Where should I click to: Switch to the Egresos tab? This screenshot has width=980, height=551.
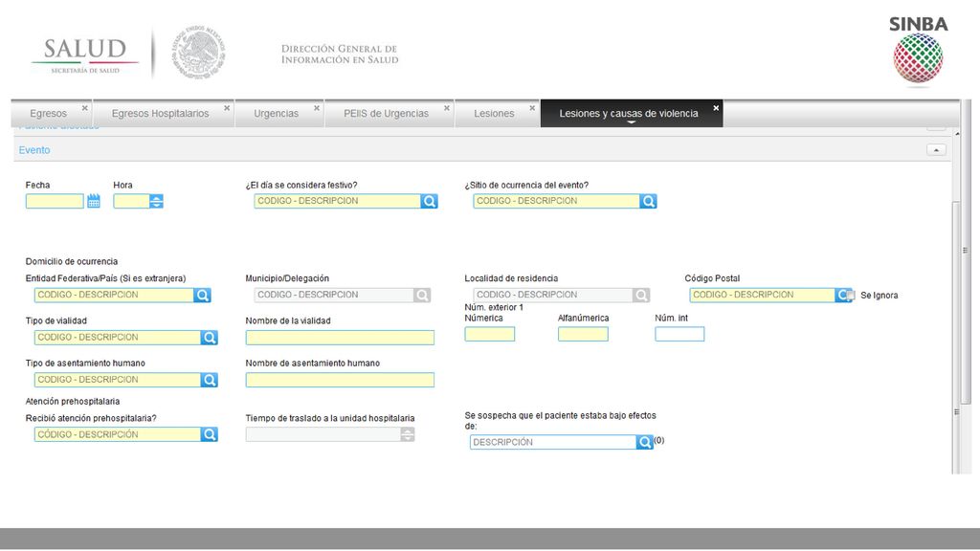pos(48,114)
